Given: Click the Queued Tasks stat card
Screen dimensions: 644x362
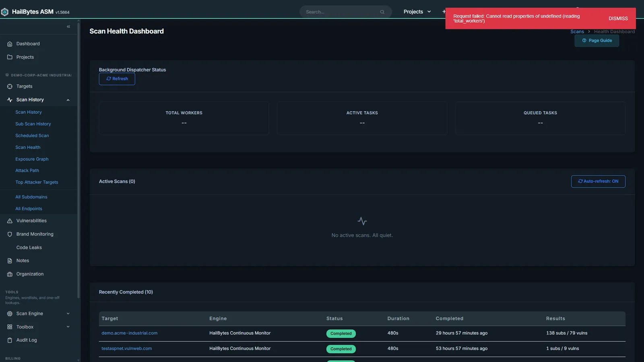Looking at the screenshot, I should (x=541, y=118).
